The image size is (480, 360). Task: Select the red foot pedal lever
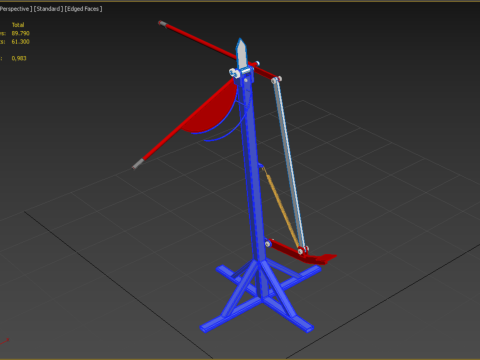coord(300,253)
